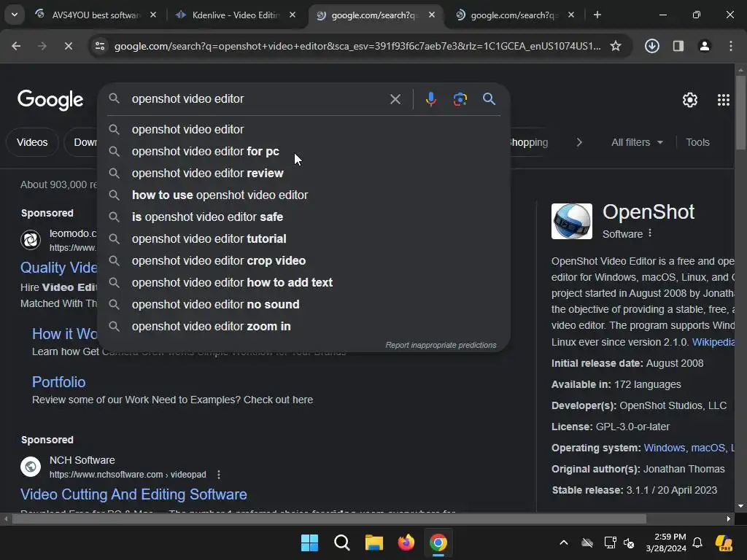747x560 pixels.
Task: Choose suggestion 'how to use openshot video editor'
Action: pyautogui.click(x=303, y=195)
